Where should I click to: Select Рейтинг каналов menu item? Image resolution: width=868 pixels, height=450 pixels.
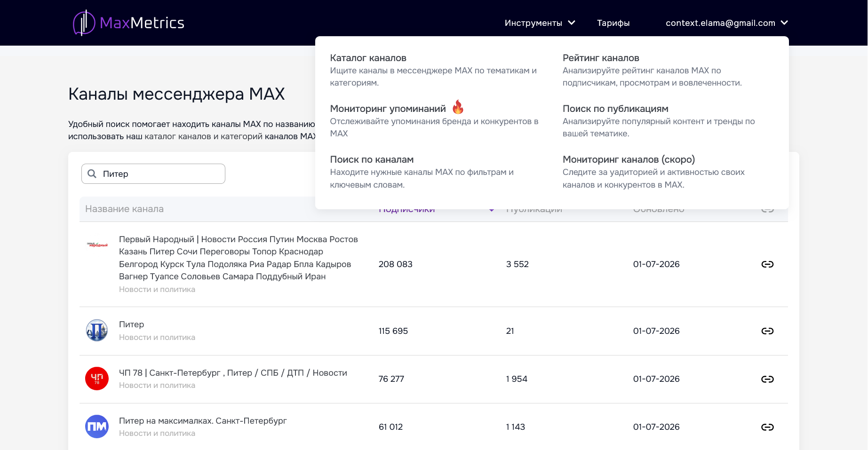(601, 58)
